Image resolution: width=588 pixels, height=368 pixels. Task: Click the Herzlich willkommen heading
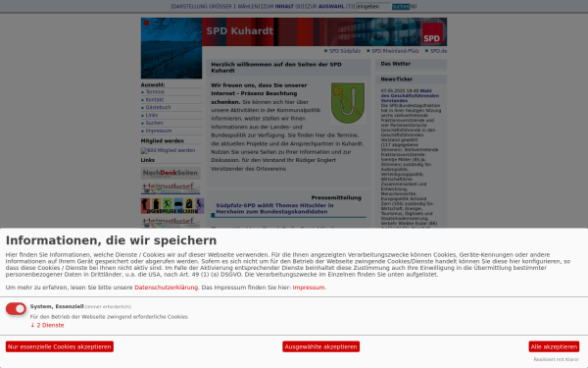click(276, 68)
